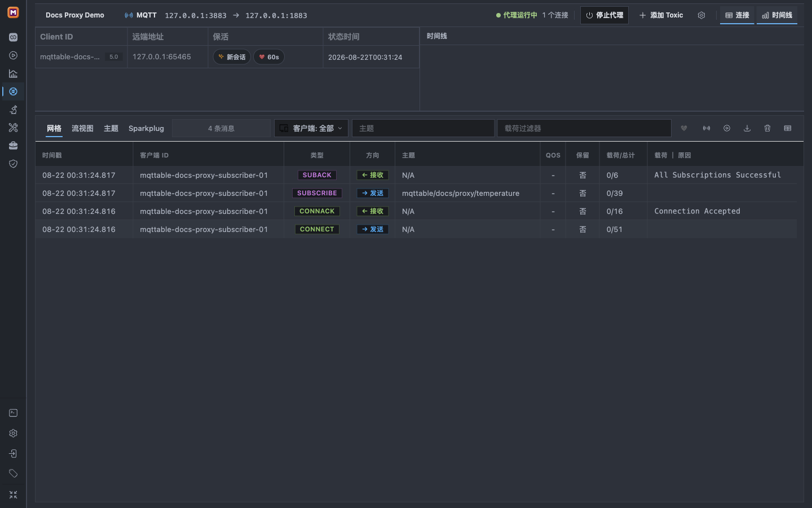
Task: Select the CONNACK message type badge
Action: [x=317, y=211]
